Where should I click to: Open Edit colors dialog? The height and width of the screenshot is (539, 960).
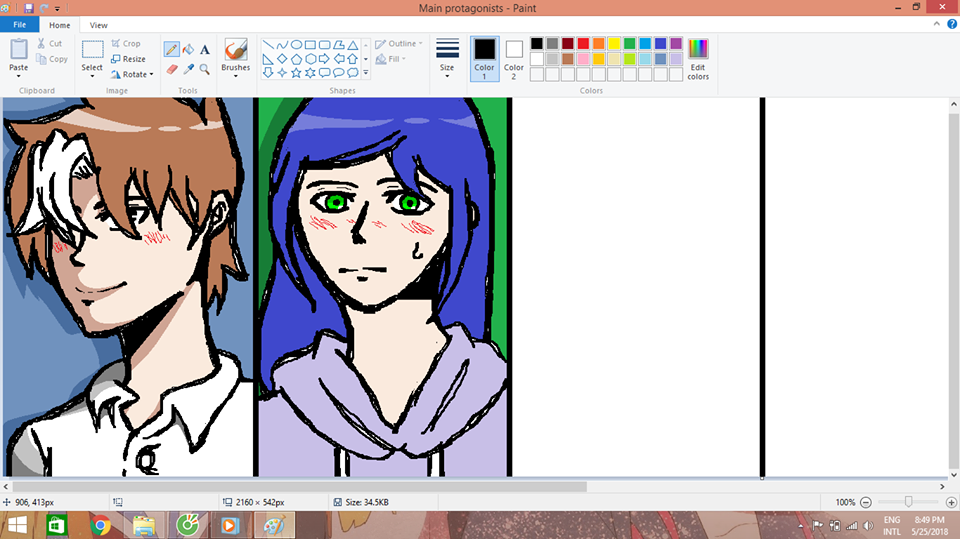tap(698, 59)
